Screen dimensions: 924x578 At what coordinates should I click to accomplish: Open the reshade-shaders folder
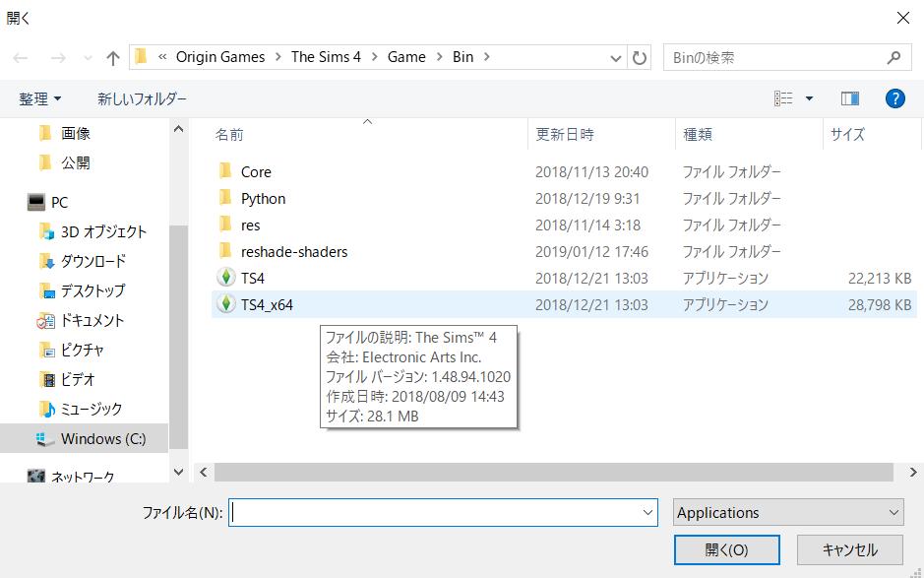point(295,251)
